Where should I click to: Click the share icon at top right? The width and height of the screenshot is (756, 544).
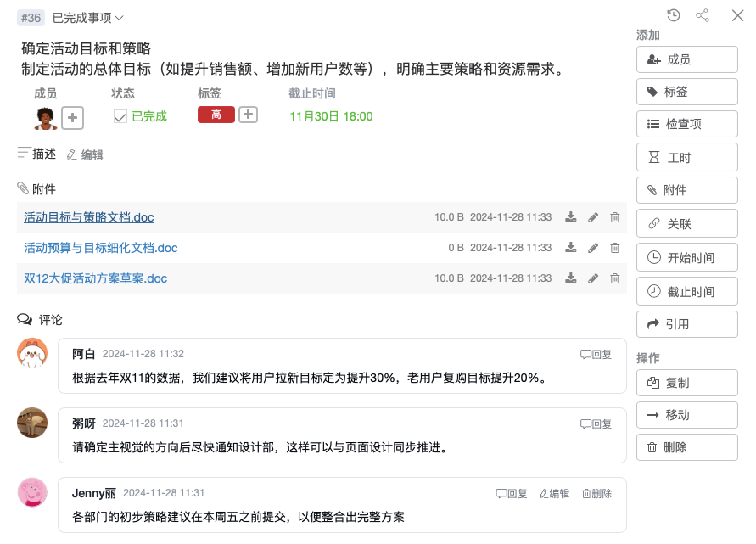(x=703, y=15)
